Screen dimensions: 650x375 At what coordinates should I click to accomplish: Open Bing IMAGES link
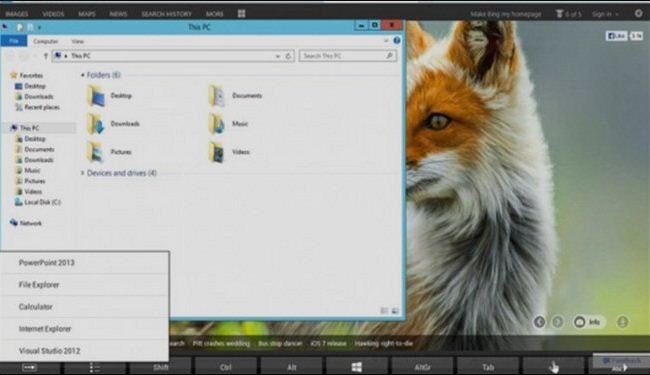(17, 14)
